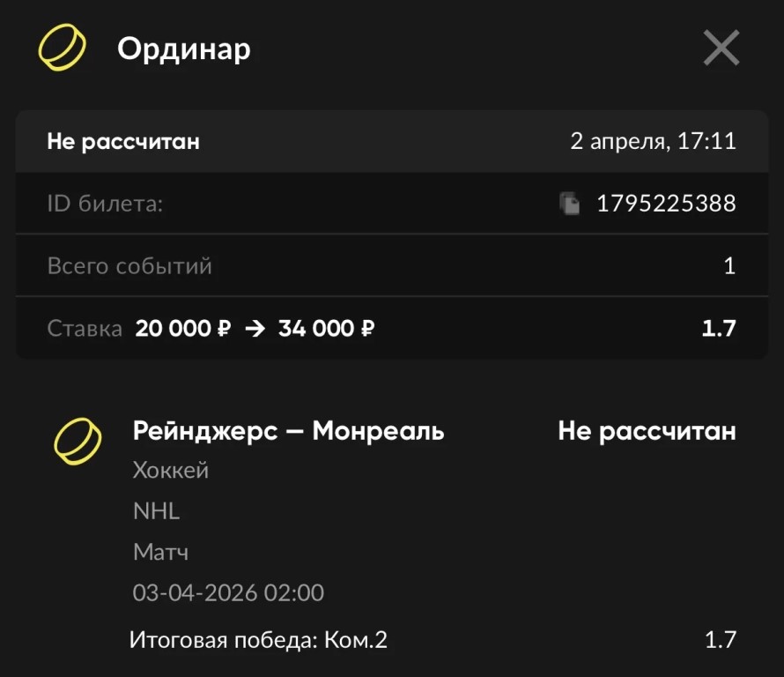Viewport: 784px width, 677px height.
Task: Close the Ординар bet slip
Action: (x=721, y=48)
